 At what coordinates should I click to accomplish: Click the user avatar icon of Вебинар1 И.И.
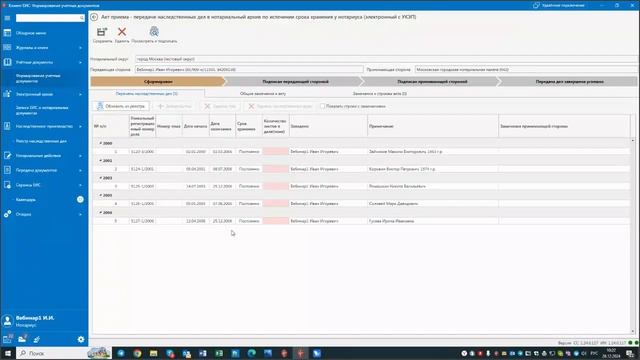[x=7, y=321]
